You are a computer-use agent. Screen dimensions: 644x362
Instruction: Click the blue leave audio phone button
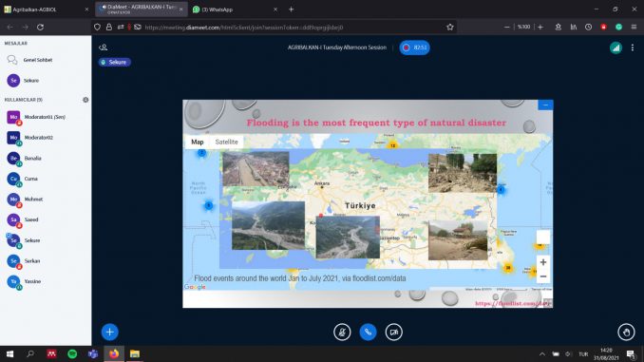(368, 332)
